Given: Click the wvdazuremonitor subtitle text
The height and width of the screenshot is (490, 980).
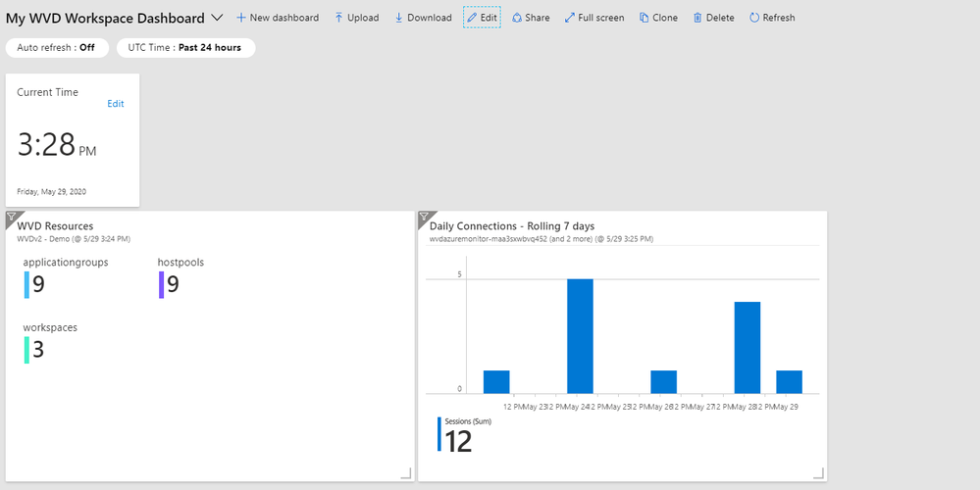Looking at the screenshot, I should (x=542, y=238).
